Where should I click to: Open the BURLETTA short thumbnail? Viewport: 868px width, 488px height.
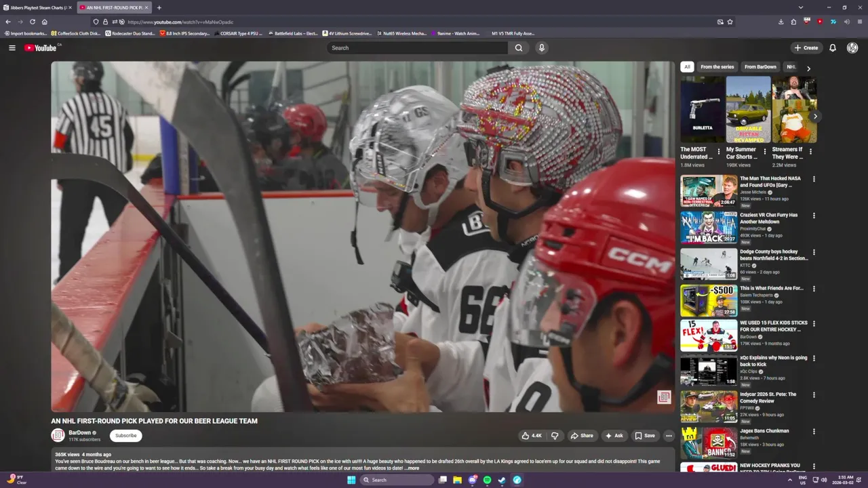tap(703, 110)
